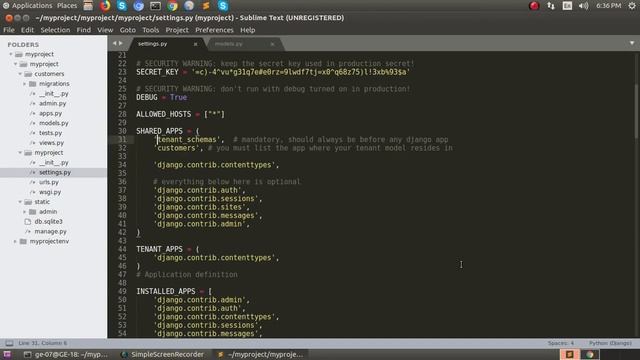Close the models.py tab
Screen dimensions: 640x360
[x=272, y=44]
